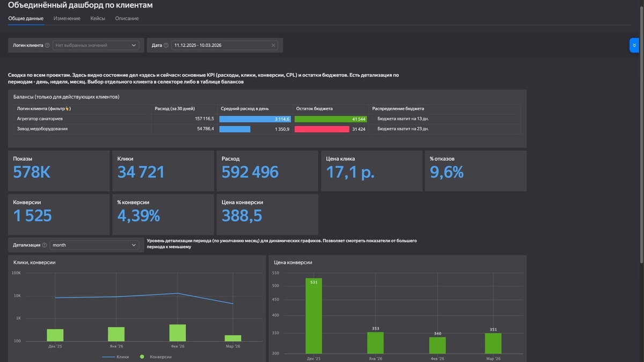644x362 pixels.
Task: Toggle the Конверсии legend item
Action: coord(156,357)
